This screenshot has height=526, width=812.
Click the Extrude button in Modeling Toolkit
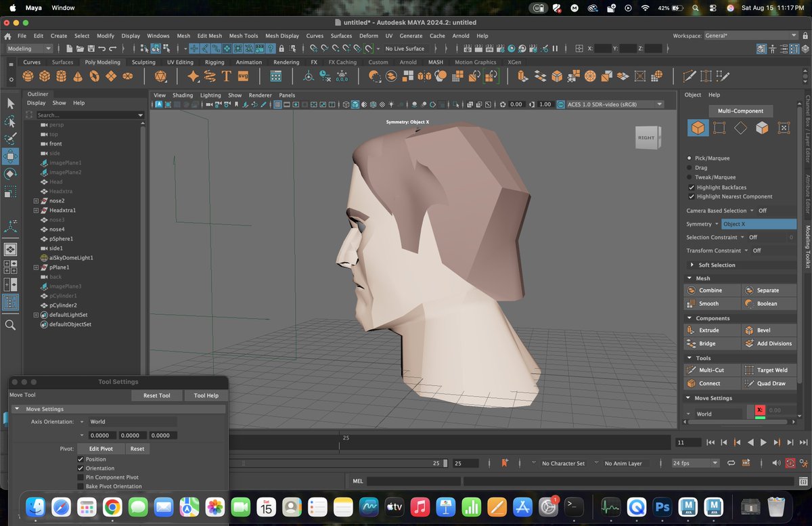712,330
